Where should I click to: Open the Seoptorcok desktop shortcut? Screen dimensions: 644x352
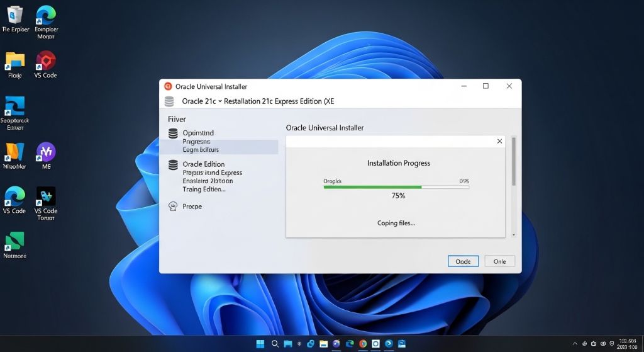click(x=15, y=113)
